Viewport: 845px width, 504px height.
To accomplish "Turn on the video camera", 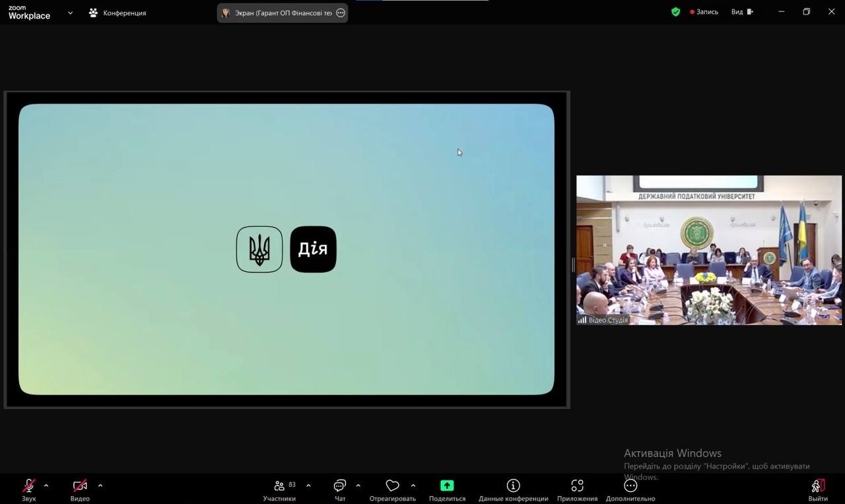I will [80, 489].
